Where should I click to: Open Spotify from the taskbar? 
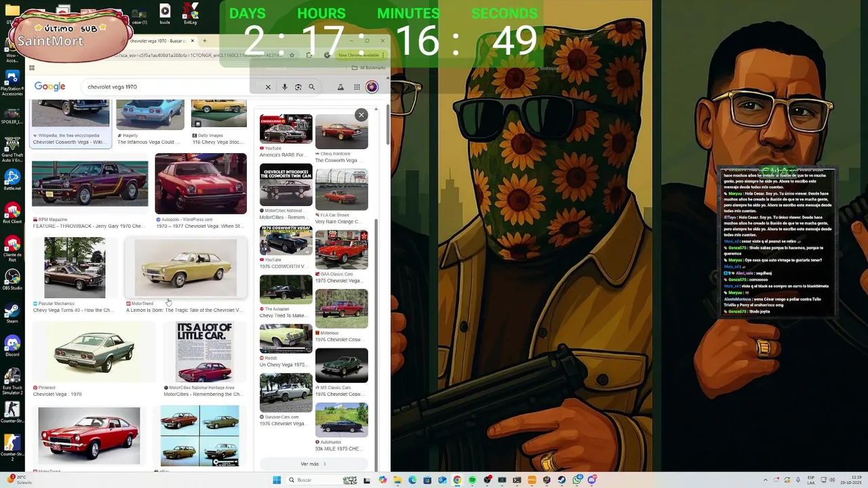472,480
